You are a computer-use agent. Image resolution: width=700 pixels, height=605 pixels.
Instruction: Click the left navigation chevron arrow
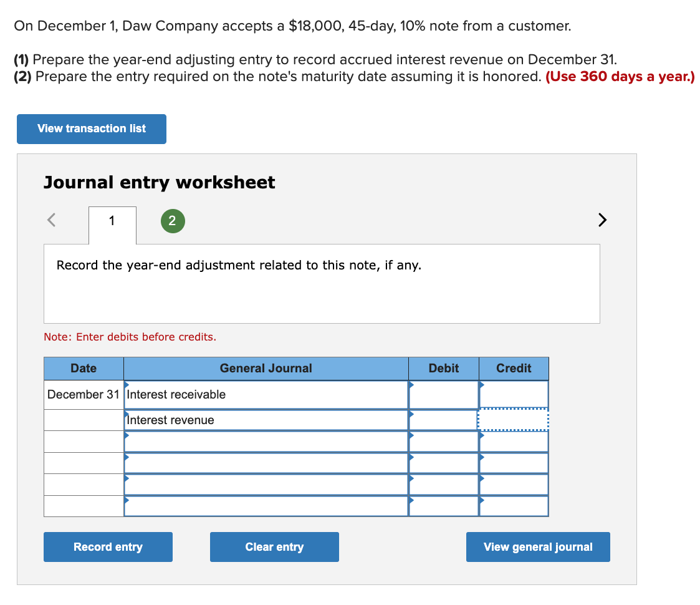tap(51, 220)
